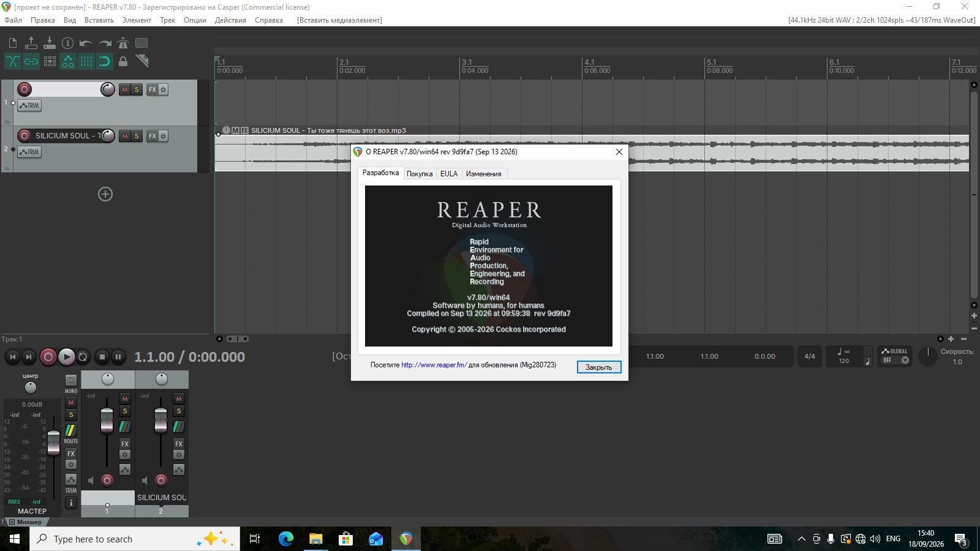Arm record on SILICIUM SOUL track
The width and height of the screenshot is (980, 551).
24,136
